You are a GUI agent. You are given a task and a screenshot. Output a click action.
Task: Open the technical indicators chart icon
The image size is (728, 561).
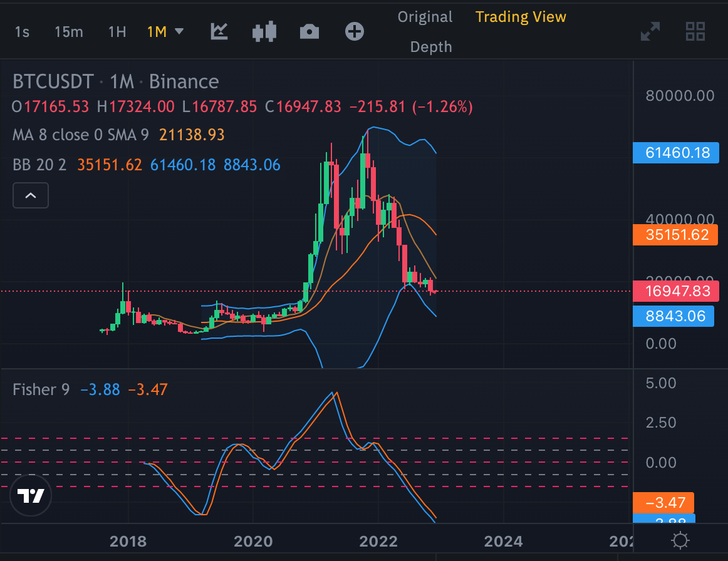tap(219, 31)
